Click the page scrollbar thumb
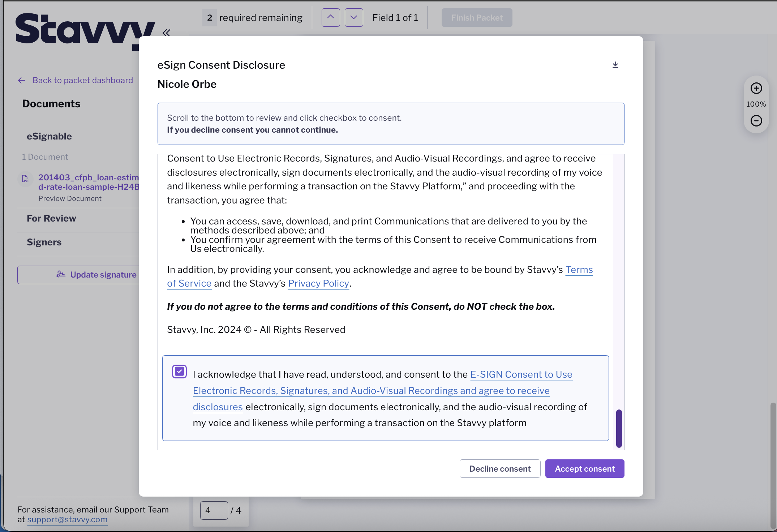This screenshot has width=777, height=532. click(773, 465)
